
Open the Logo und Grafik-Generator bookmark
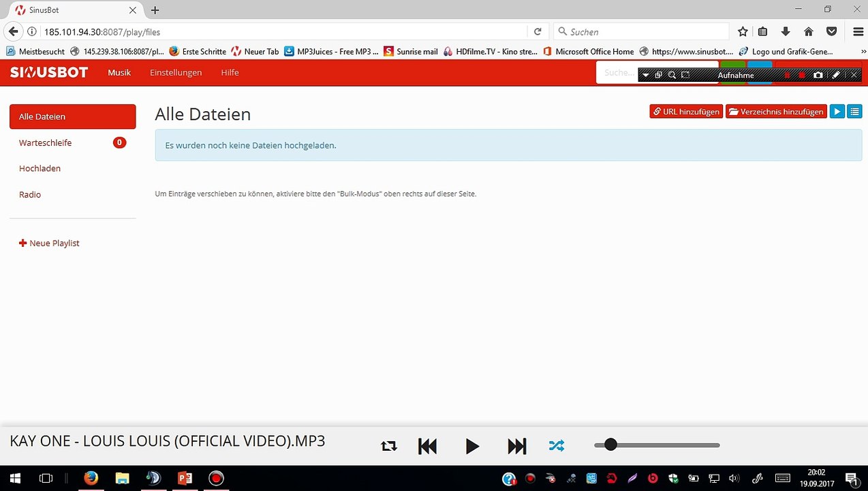[785, 51]
